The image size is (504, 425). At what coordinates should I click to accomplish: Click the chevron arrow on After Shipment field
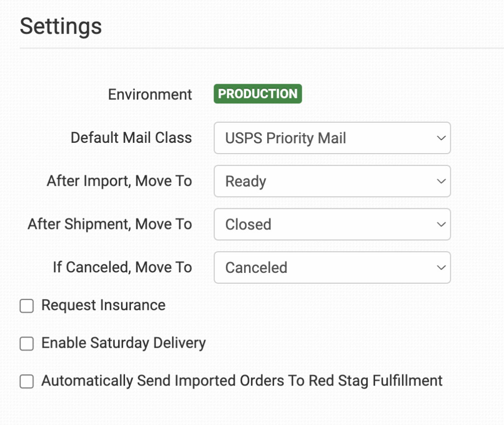(x=441, y=225)
